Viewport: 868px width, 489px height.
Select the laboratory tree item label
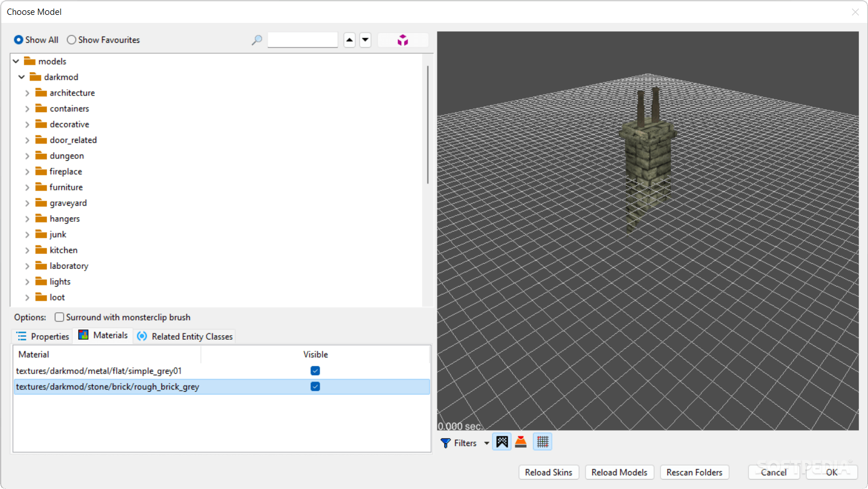pyautogui.click(x=69, y=266)
